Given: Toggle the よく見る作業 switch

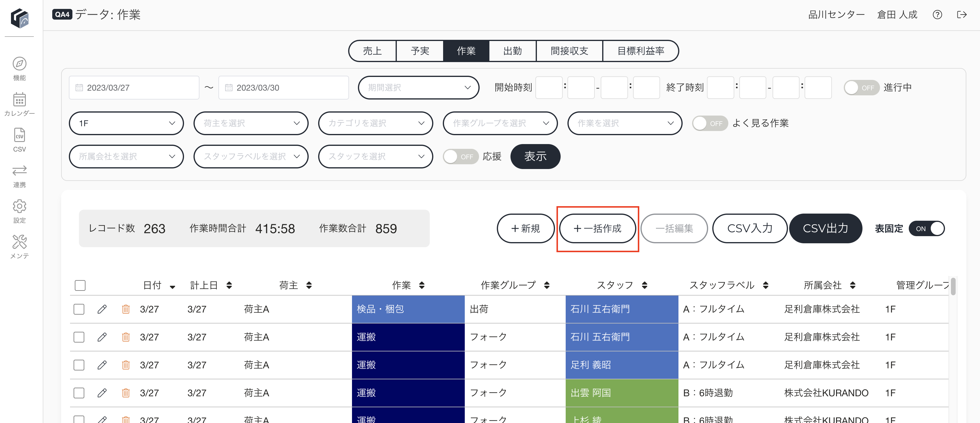Looking at the screenshot, I should click(x=710, y=123).
